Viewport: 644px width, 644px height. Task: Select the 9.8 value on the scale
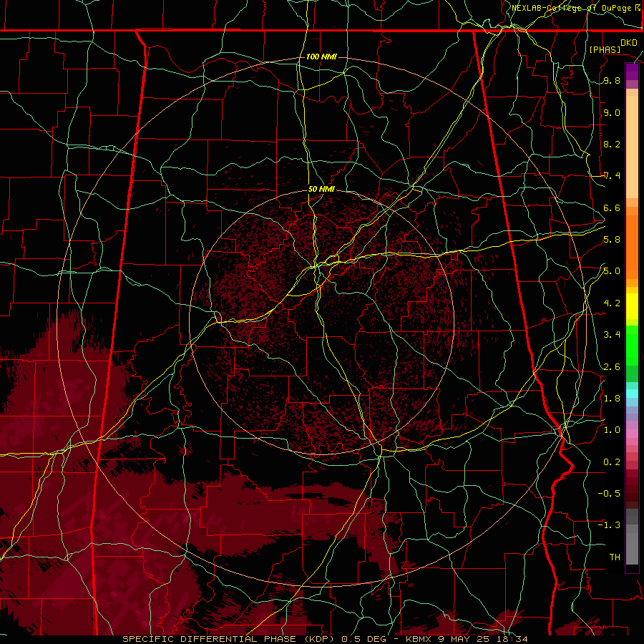point(612,81)
